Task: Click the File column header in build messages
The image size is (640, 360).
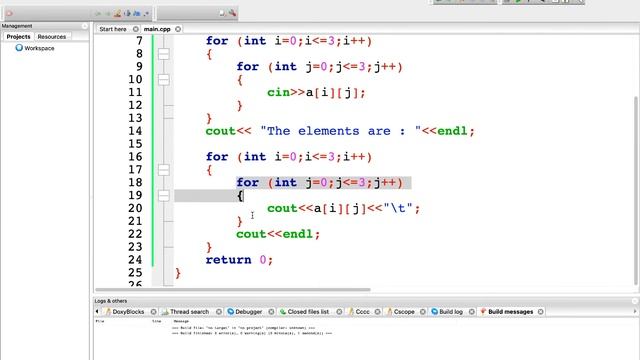Action: (x=100, y=321)
